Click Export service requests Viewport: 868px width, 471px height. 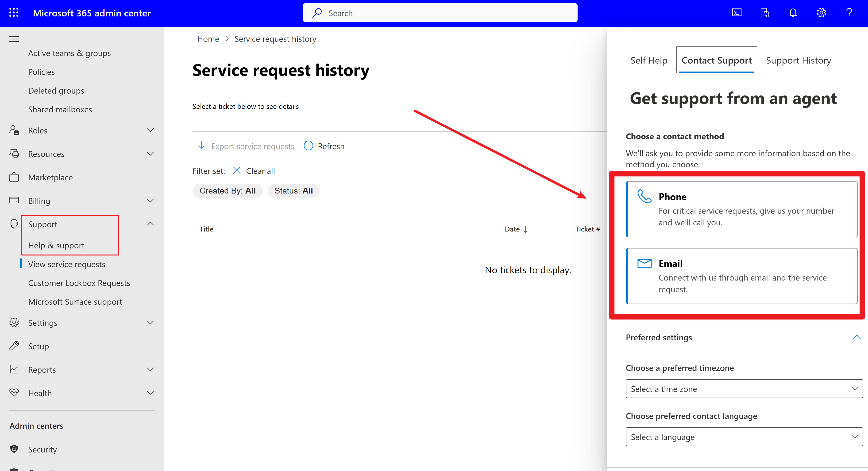(246, 146)
